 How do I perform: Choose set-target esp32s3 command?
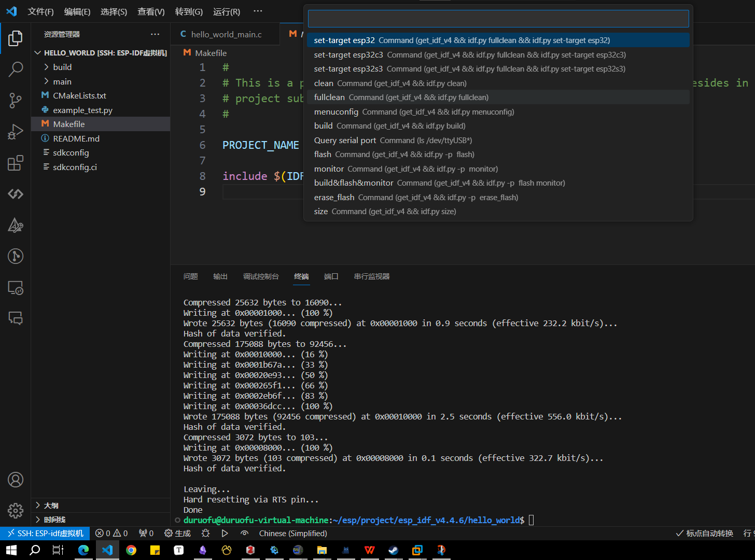coord(498,69)
